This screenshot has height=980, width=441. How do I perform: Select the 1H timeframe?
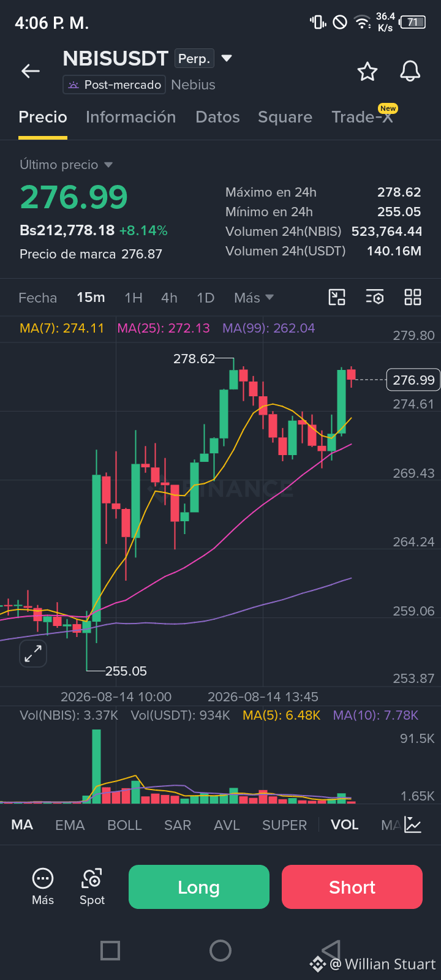point(134,298)
